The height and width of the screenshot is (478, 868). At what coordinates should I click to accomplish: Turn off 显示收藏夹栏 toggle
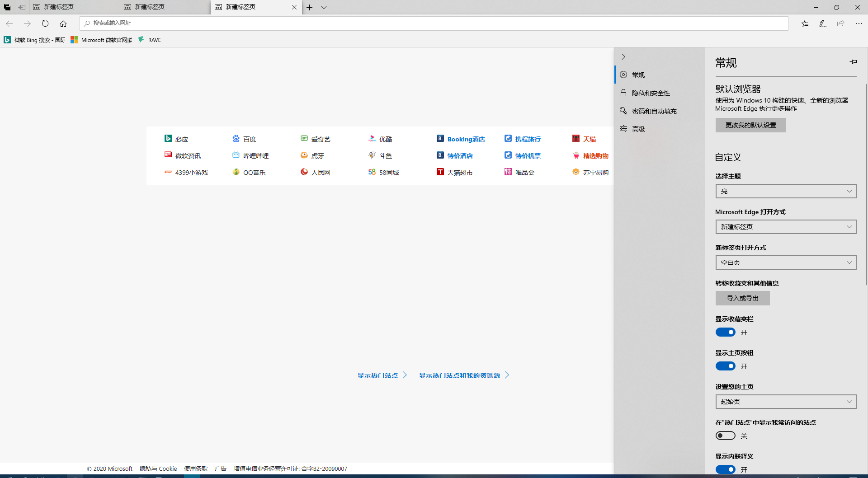point(726,333)
